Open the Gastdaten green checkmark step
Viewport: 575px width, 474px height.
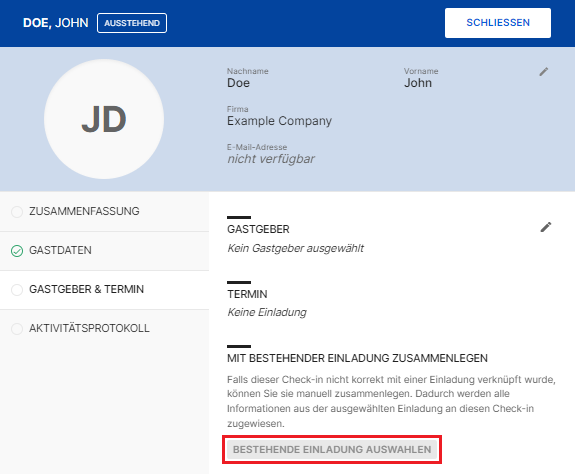(17, 251)
